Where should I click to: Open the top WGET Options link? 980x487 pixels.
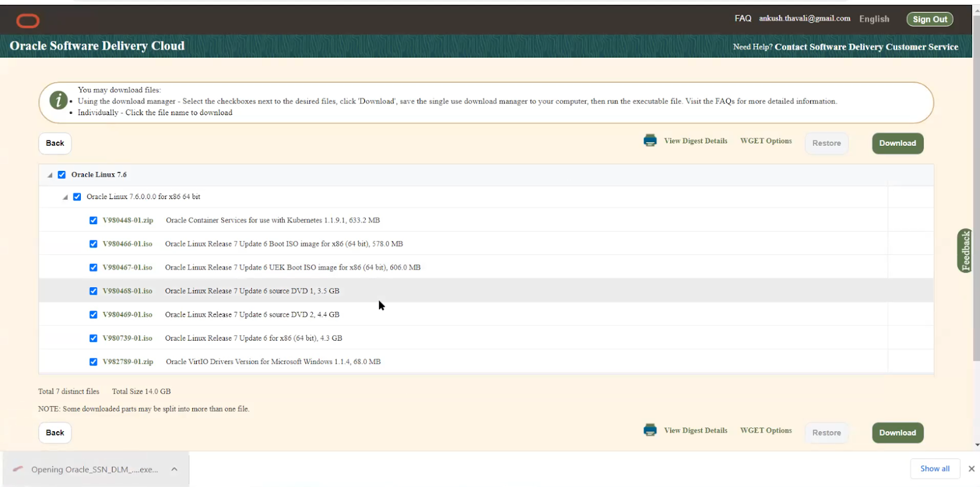766,141
